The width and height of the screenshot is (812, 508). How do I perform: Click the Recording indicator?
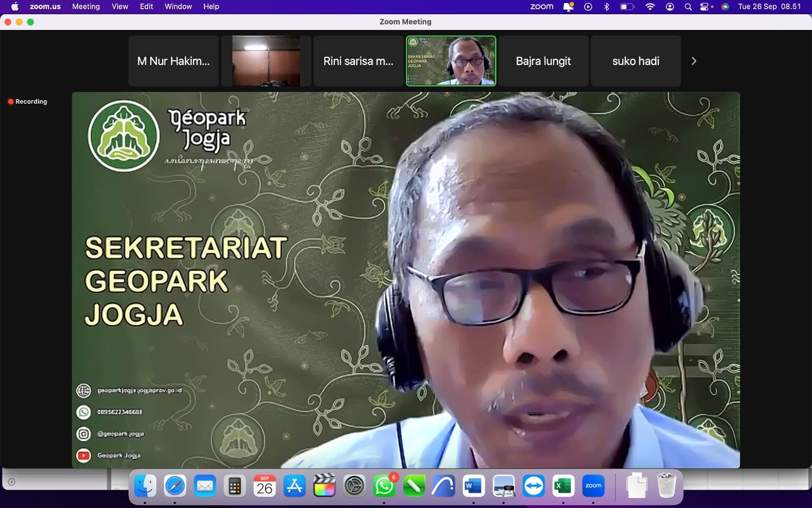pyautogui.click(x=27, y=102)
